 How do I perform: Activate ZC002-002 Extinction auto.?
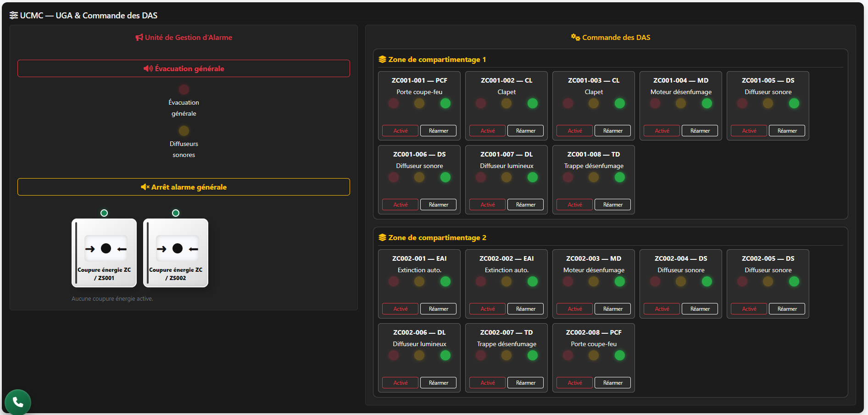pos(488,309)
